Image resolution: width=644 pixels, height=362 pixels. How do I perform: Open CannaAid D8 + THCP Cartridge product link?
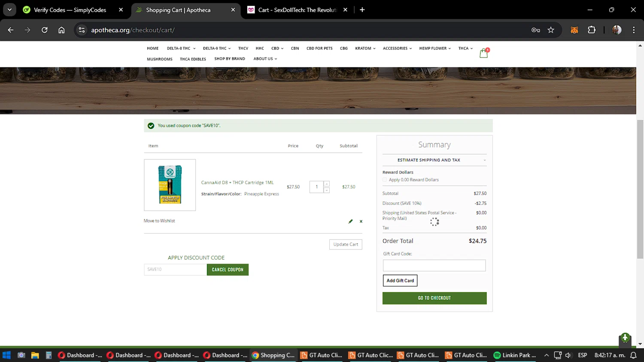[x=237, y=183]
